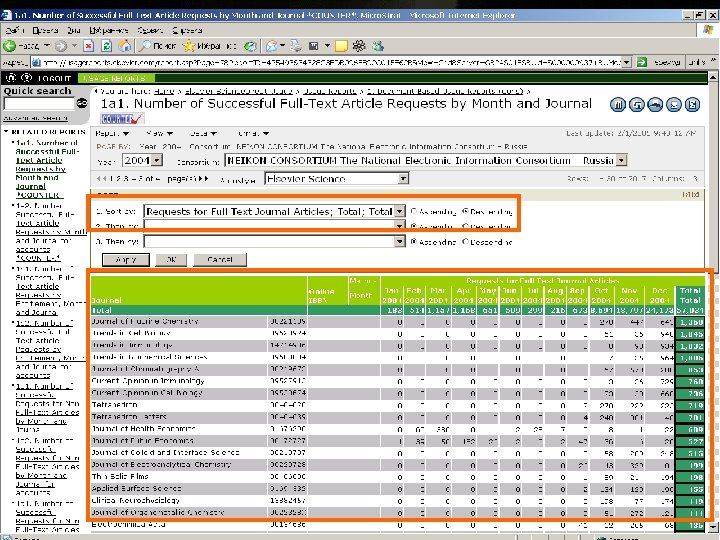The image size is (720, 540).
Task: Click the LOGOUT link
Action: point(53,78)
